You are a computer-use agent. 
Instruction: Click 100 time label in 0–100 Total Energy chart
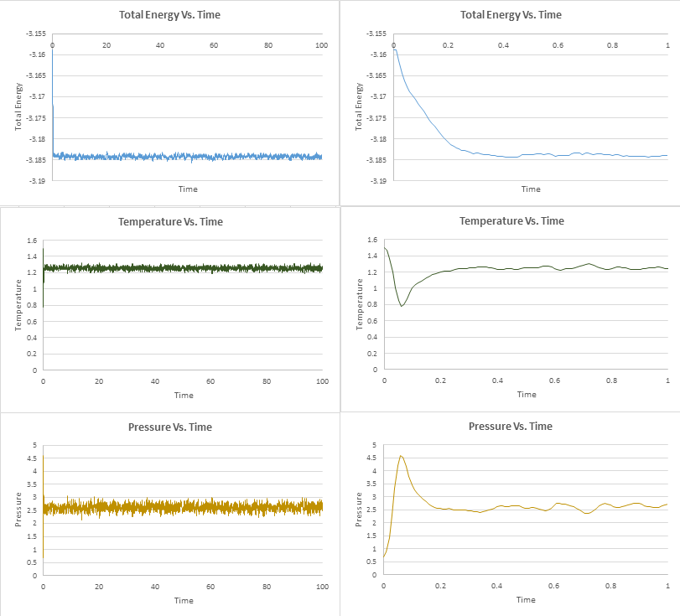[321, 45]
